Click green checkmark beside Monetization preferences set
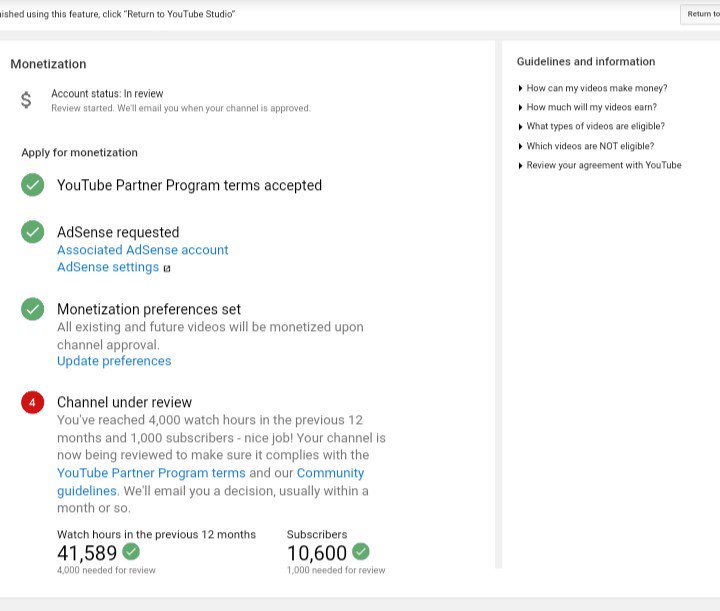The width and height of the screenshot is (720, 611). click(33, 309)
